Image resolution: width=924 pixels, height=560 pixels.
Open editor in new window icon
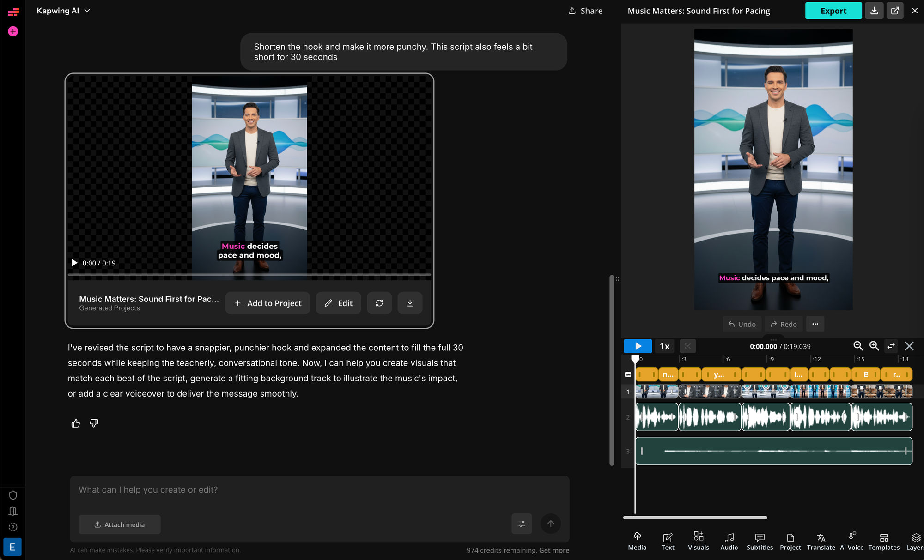click(x=895, y=11)
